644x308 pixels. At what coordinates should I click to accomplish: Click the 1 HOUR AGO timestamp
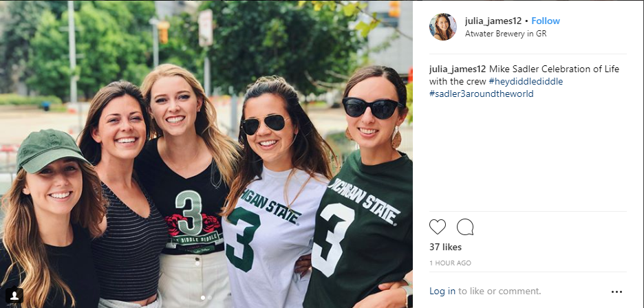point(450,263)
